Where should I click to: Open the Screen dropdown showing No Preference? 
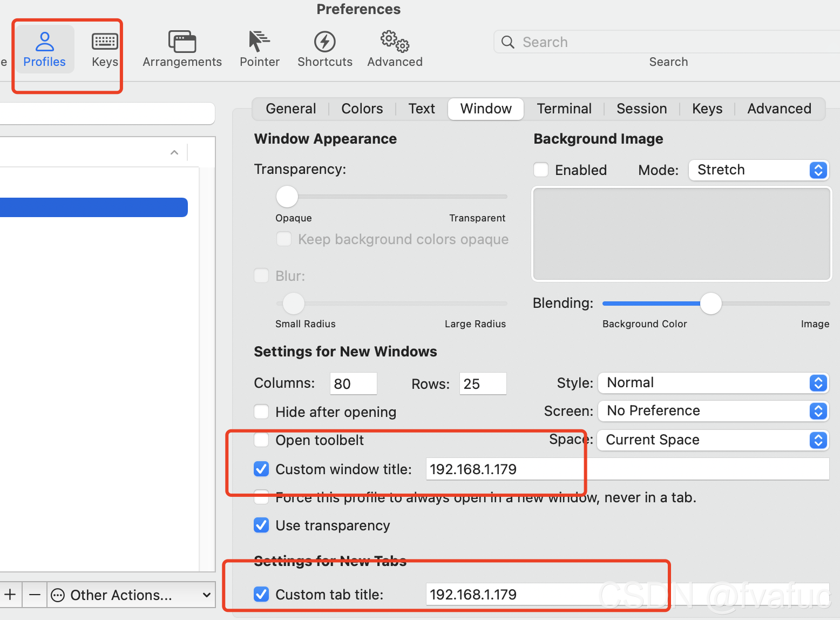[x=713, y=411]
